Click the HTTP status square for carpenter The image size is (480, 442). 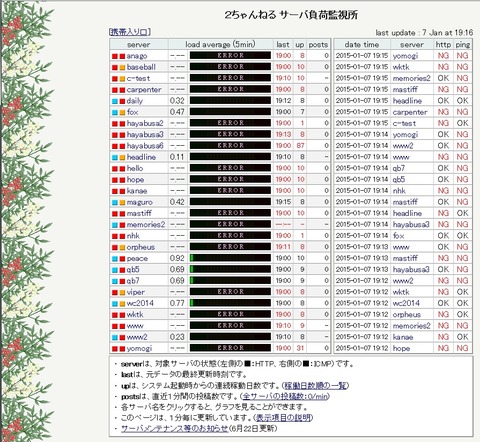pyautogui.click(x=115, y=90)
